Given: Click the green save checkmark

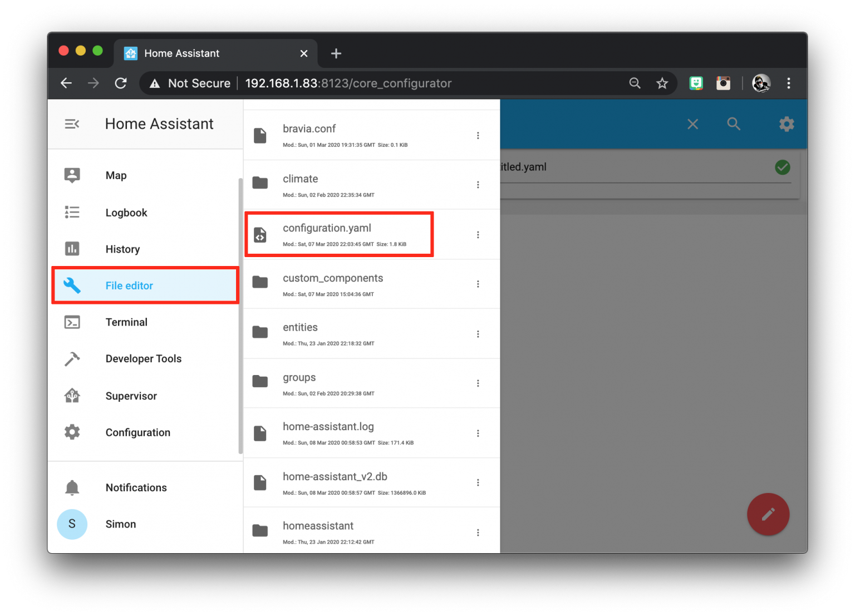Looking at the screenshot, I should point(782,167).
